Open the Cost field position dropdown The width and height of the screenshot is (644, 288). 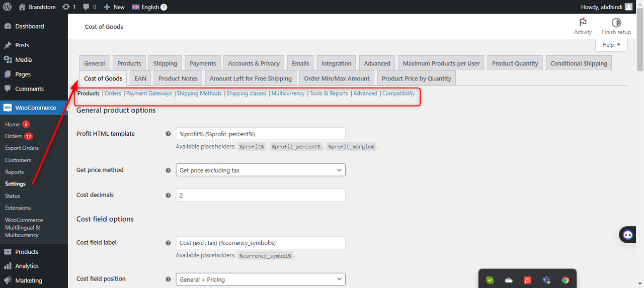[261, 279]
